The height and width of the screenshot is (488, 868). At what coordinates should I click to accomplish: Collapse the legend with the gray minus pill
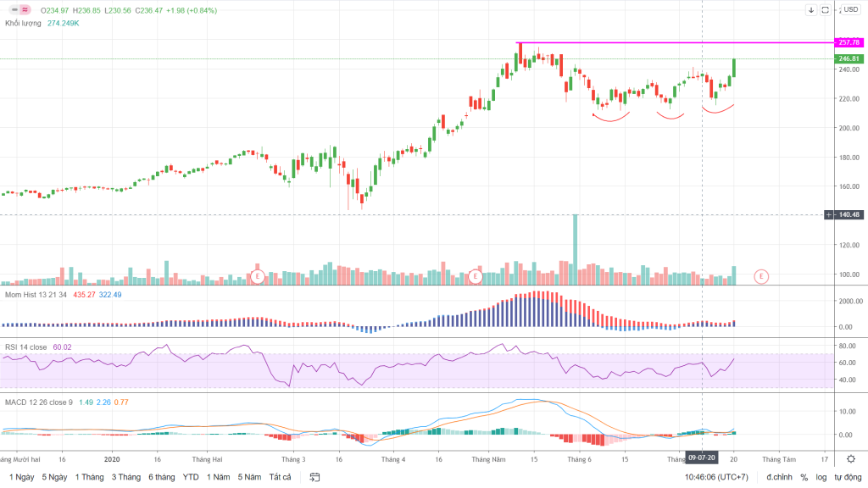tap(13, 10)
